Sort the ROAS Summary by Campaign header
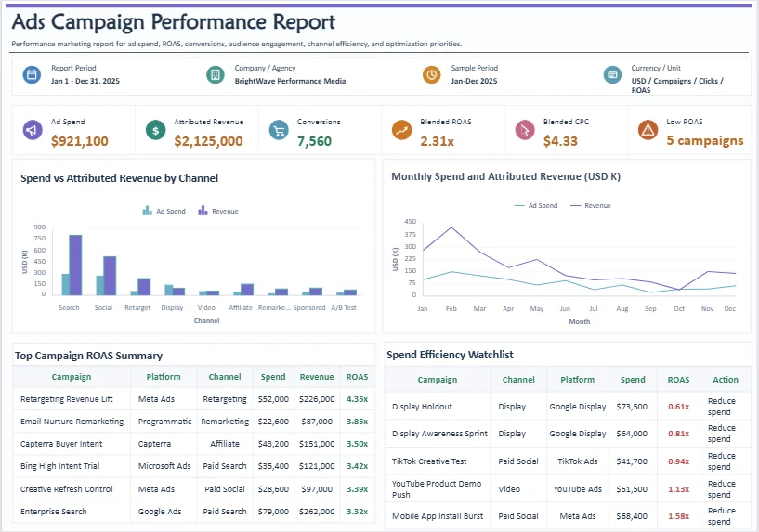The width and height of the screenshot is (759, 532). click(72, 377)
